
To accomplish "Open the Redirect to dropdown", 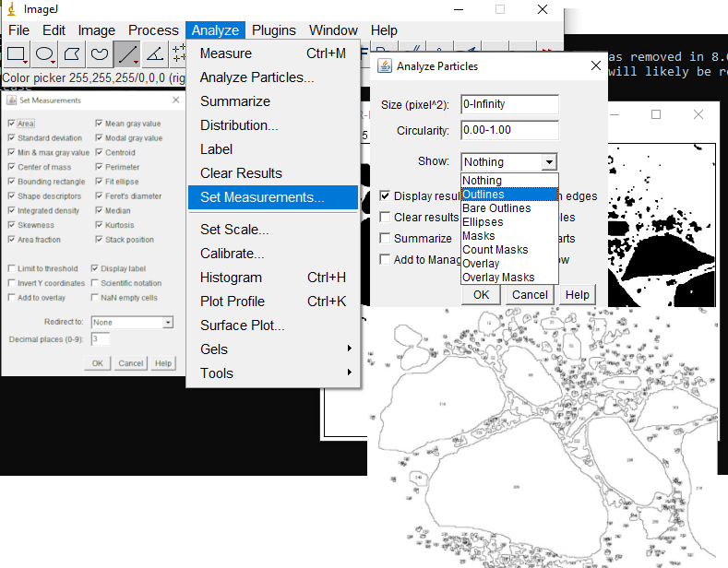I will 131,323.
